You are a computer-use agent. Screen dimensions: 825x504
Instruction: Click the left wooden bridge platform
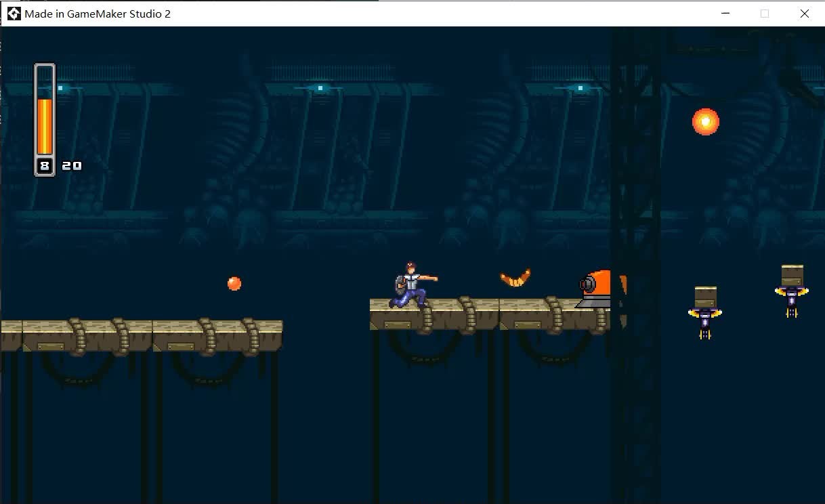pyautogui.click(x=141, y=335)
